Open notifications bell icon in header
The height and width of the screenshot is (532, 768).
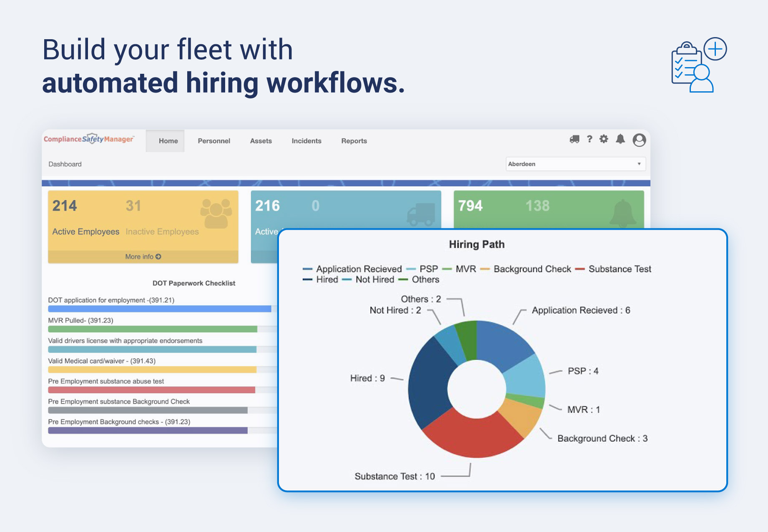tap(620, 139)
